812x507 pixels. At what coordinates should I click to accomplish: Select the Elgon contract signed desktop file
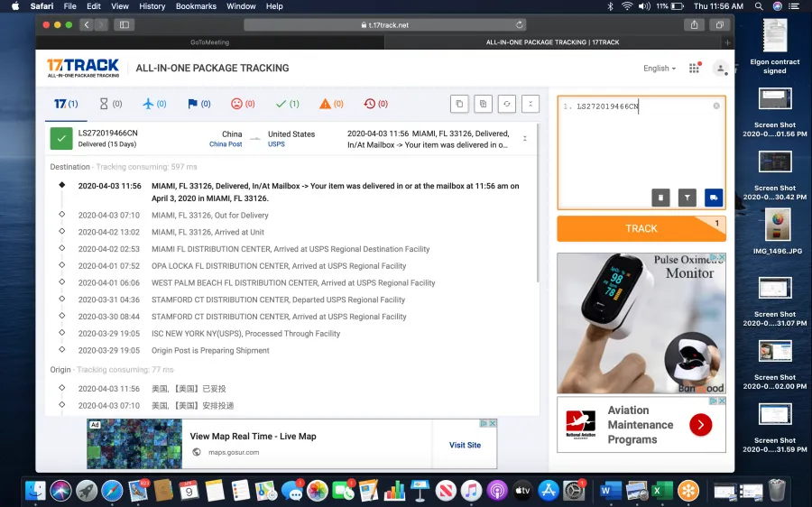[775, 47]
